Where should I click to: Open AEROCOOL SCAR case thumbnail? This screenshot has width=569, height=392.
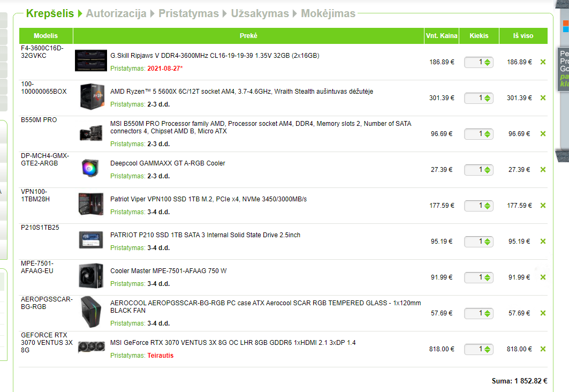coord(90,312)
